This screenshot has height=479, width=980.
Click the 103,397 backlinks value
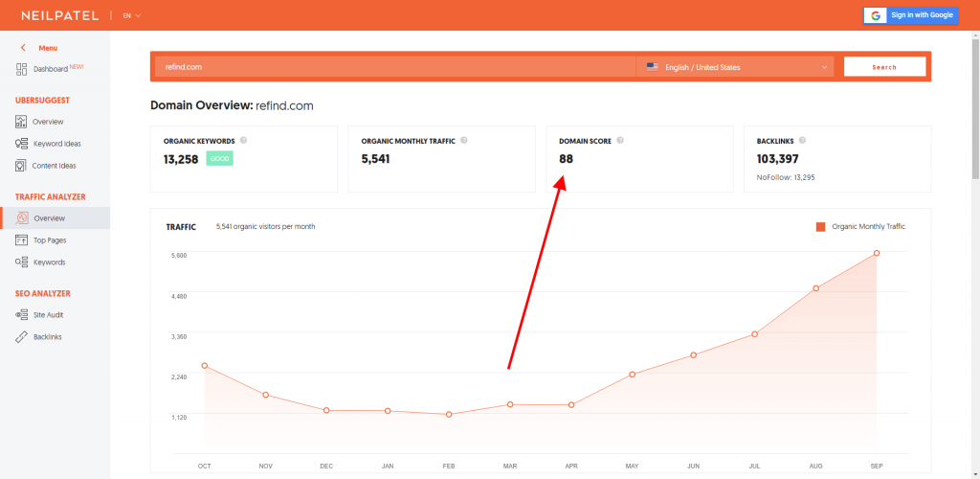click(x=777, y=159)
